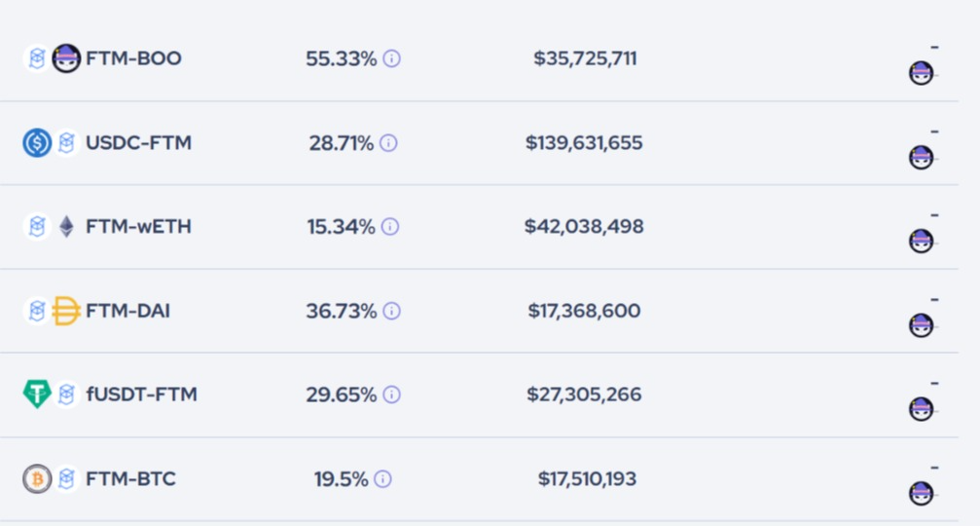Click the green Tether icon in fUSDT-FTM row
This screenshot has width=980, height=526.
pyautogui.click(x=37, y=394)
